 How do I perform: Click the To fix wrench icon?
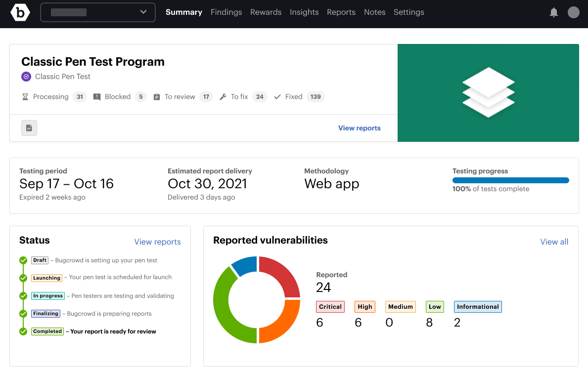pyautogui.click(x=223, y=97)
